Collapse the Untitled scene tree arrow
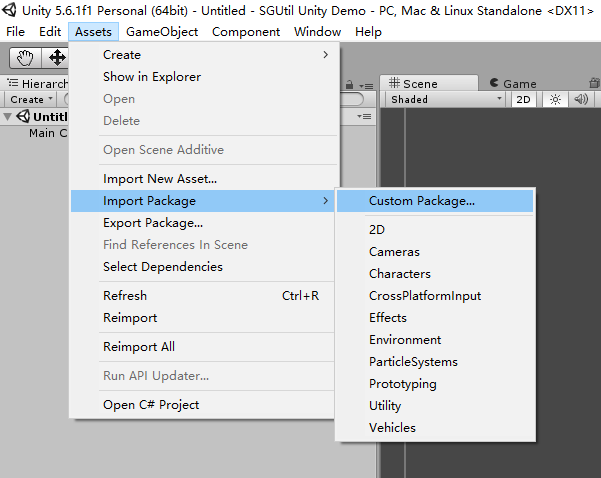This screenshot has height=478, width=601. [7, 117]
